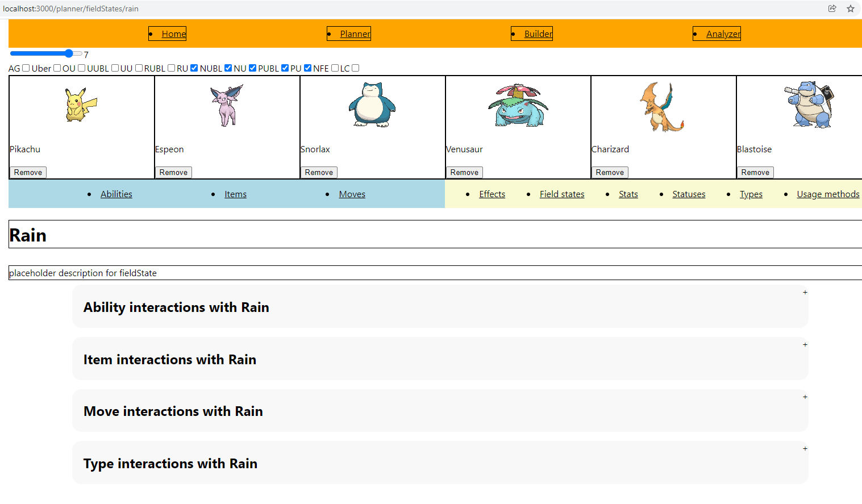Uncheck the NUBL tier checkbox
This screenshot has height=504, width=862.
[228, 68]
